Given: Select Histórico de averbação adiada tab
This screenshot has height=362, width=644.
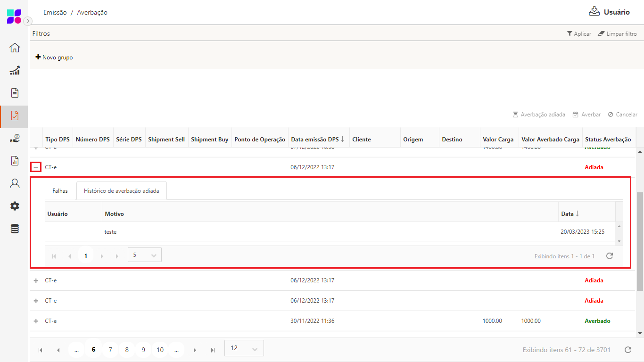Looking at the screenshot, I should pos(121,191).
